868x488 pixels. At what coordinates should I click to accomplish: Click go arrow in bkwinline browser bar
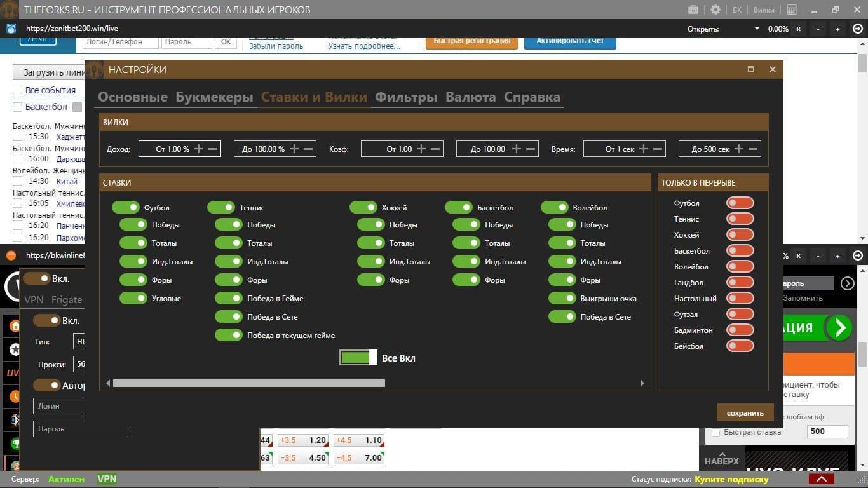pyautogui.click(x=858, y=255)
